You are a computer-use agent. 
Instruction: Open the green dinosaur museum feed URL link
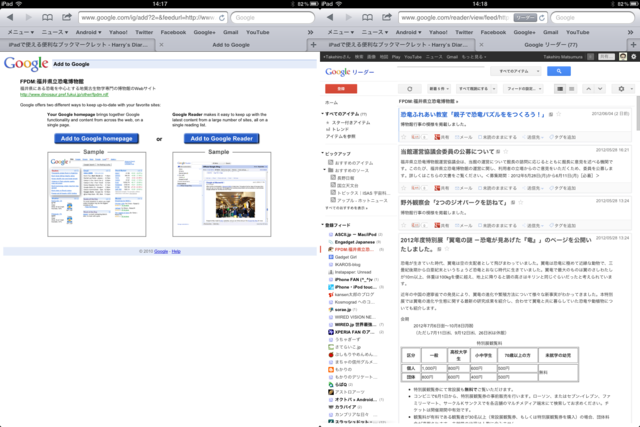(64, 94)
